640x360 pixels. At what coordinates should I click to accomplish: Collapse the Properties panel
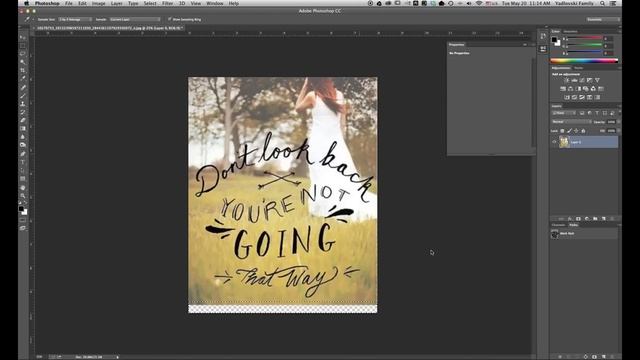(525, 44)
